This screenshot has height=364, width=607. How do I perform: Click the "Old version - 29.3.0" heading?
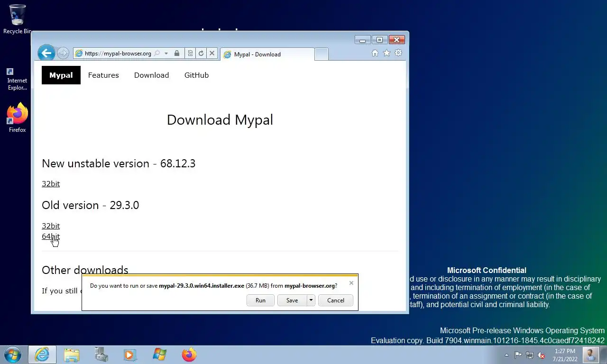[90, 205]
